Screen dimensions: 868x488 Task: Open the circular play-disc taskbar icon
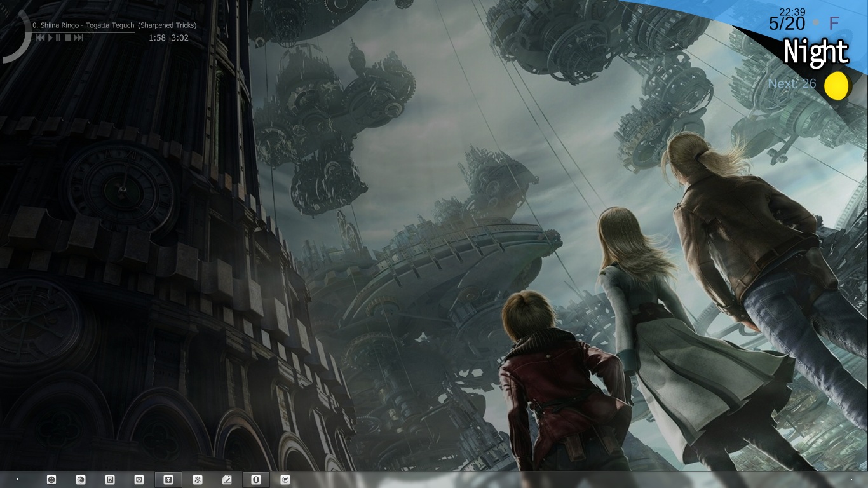click(x=285, y=480)
